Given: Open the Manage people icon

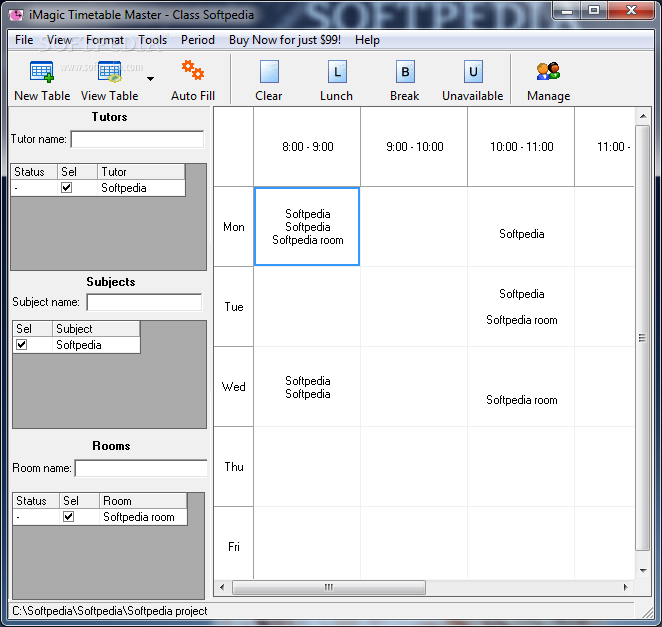Looking at the screenshot, I should coord(548,71).
